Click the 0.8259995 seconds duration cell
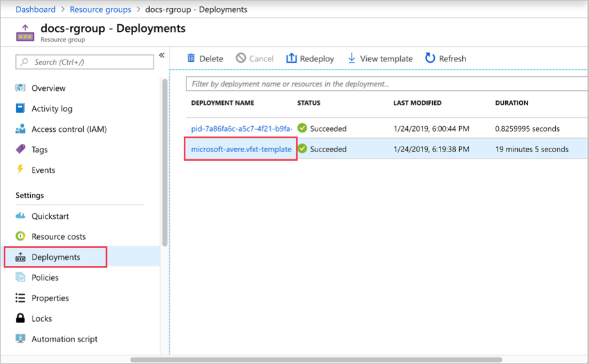589x364 pixels. click(528, 129)
